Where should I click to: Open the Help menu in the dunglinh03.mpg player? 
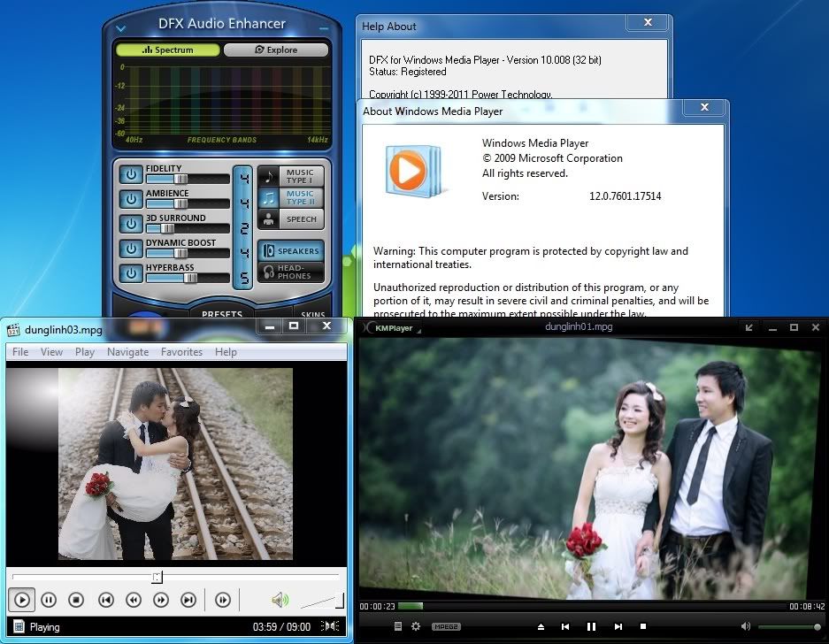tap(226, 352)
